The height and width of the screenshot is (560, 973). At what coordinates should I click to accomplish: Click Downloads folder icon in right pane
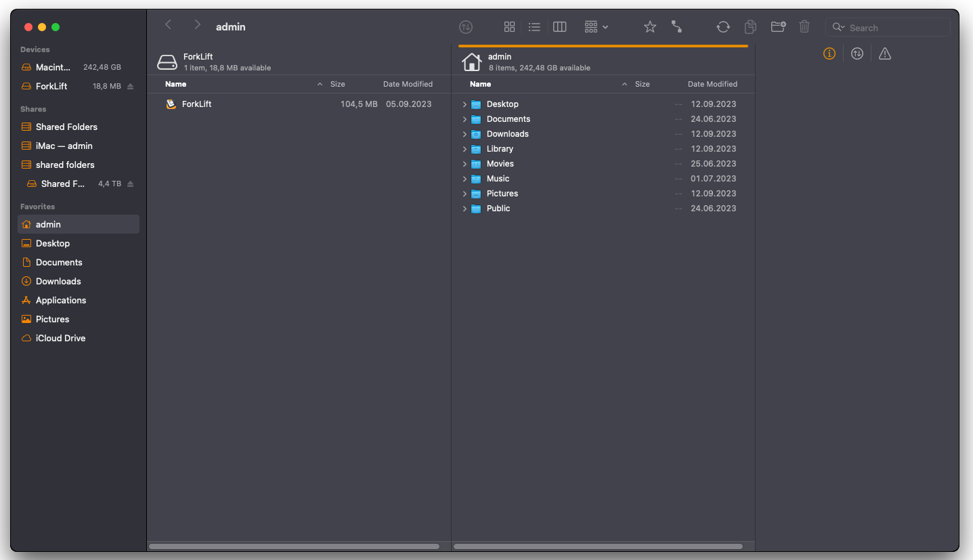coord(476,134)
